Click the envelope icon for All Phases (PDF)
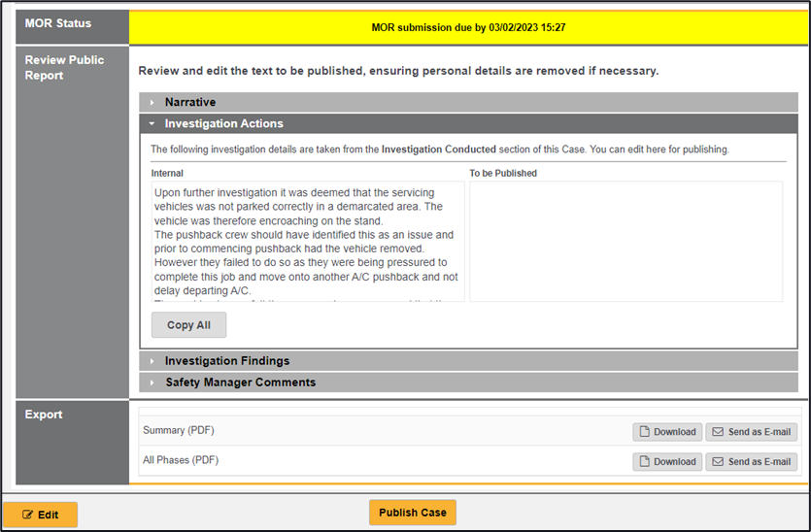 click(x=716, y=462)
